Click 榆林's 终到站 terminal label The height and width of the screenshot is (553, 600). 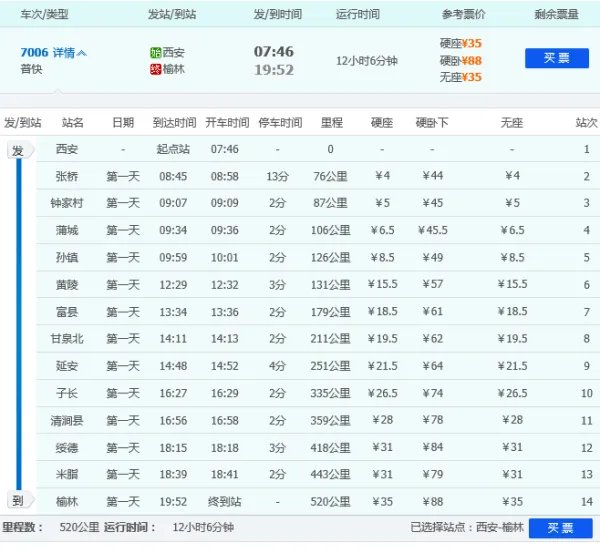[x=225, y=501]
